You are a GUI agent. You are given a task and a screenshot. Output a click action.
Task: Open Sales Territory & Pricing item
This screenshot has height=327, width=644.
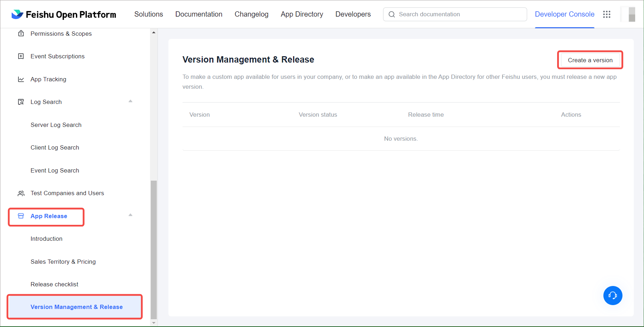[x=63, y=262]
